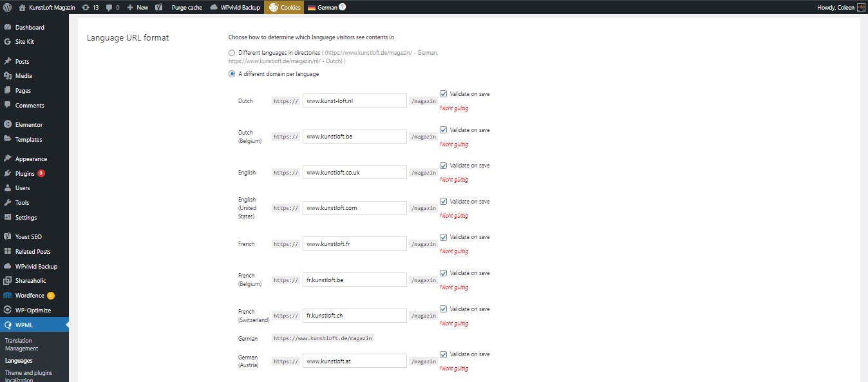Select 'A different domain per language' radio option
The image size is (868, 382).
(x=232, y=73)
